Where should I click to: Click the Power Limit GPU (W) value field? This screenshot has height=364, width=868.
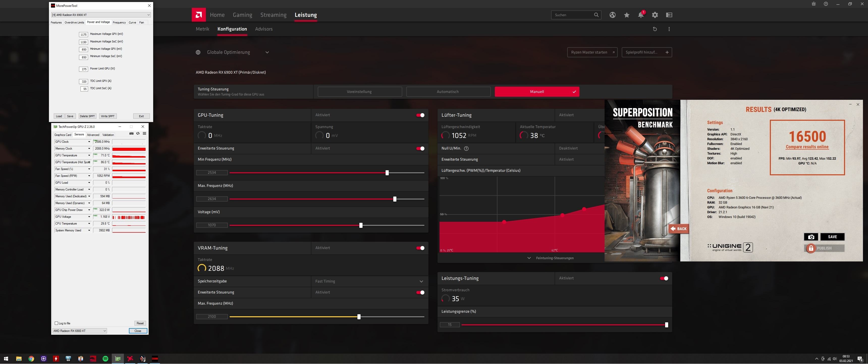pos(84,69)
